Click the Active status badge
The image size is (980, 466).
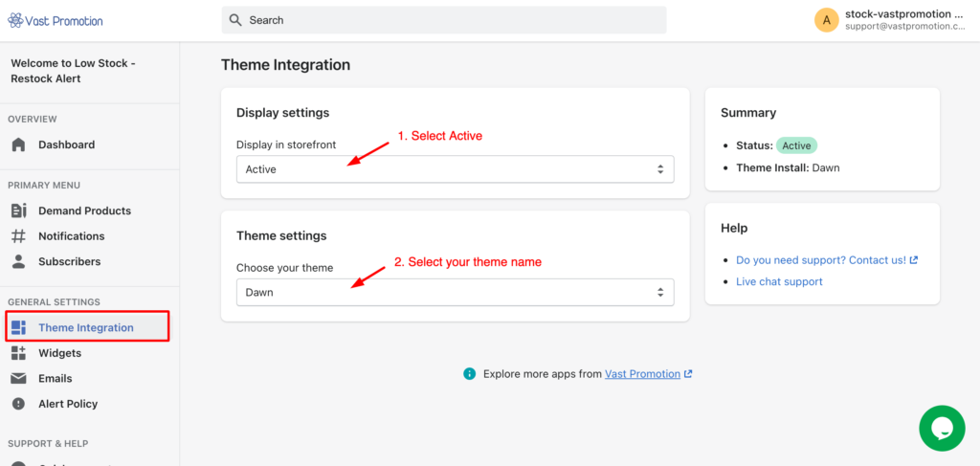(x=796, y=145)
